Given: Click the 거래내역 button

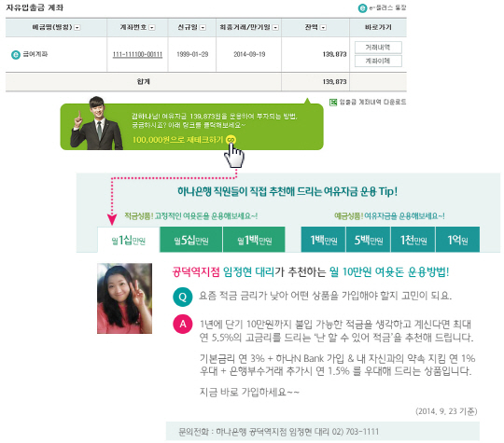Looking at the screenshot, I should point(378,48).
